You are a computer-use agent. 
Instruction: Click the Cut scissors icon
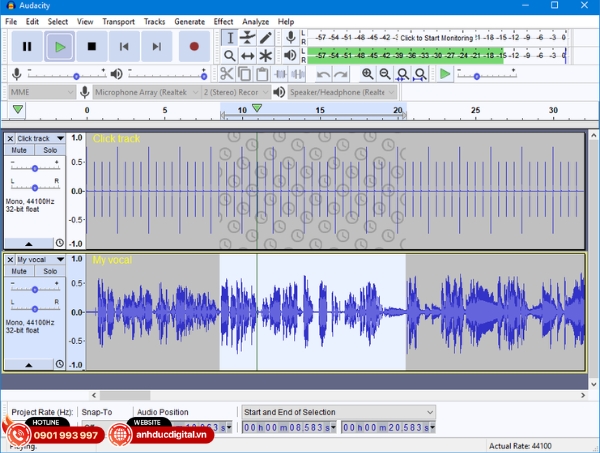[227, 74]
